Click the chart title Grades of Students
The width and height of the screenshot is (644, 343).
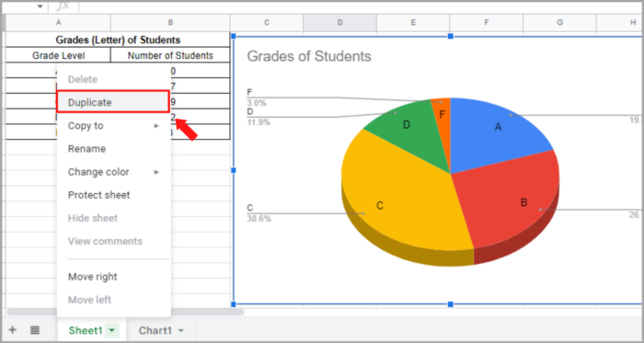(x=309, y=56)
